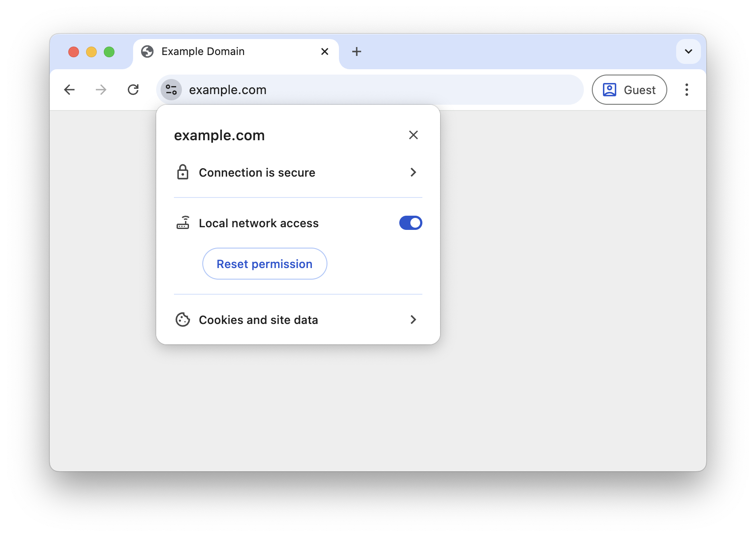Click the Reset permission button
Viewport: 756px width, 537px height.
point(265,264)
